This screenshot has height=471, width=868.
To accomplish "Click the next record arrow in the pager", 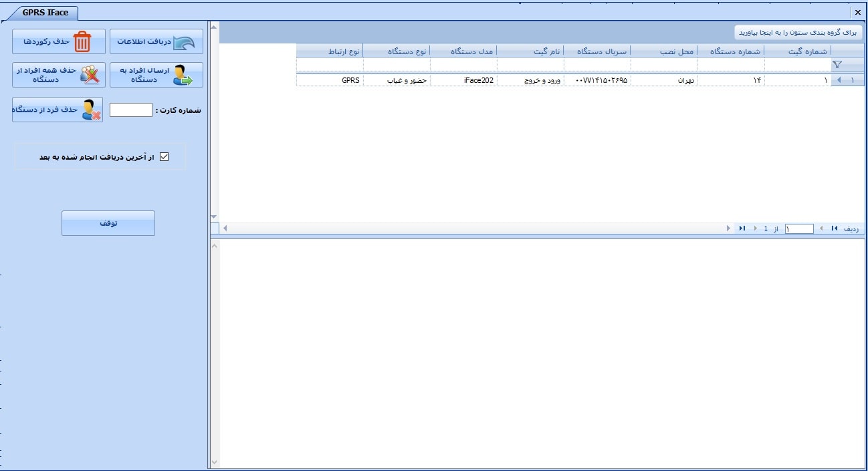I will (756, 228).
